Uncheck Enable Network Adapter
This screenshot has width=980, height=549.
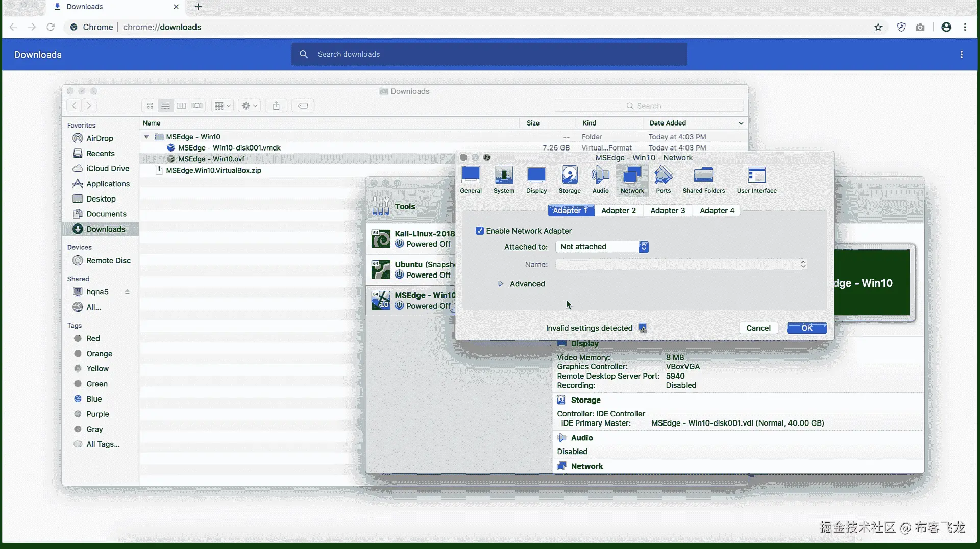[480, 231]
